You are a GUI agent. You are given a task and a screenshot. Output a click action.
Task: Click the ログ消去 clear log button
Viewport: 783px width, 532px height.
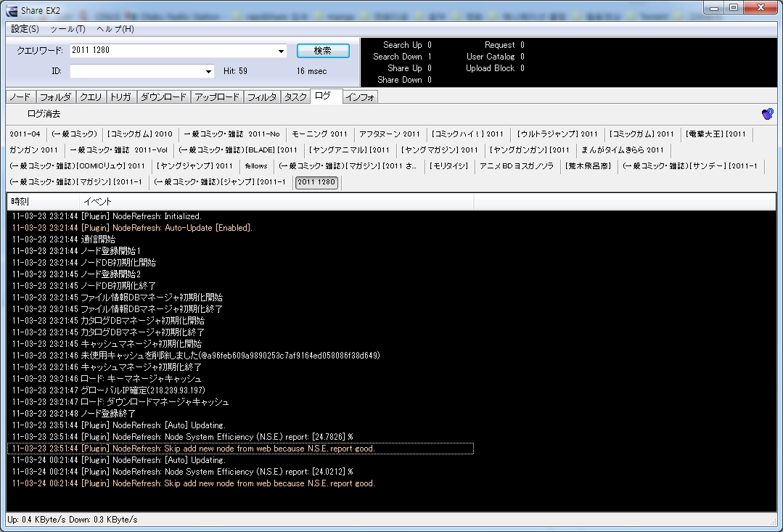44,114
